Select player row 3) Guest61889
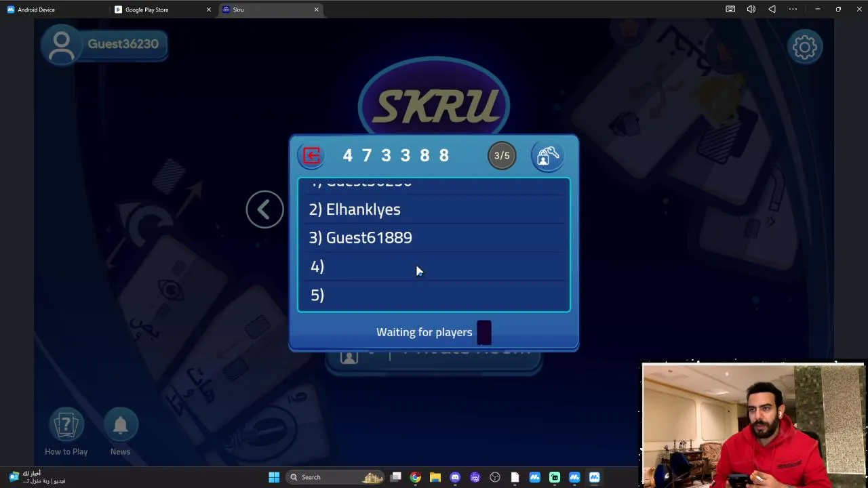868x488 pixels. tap(434, 238)
